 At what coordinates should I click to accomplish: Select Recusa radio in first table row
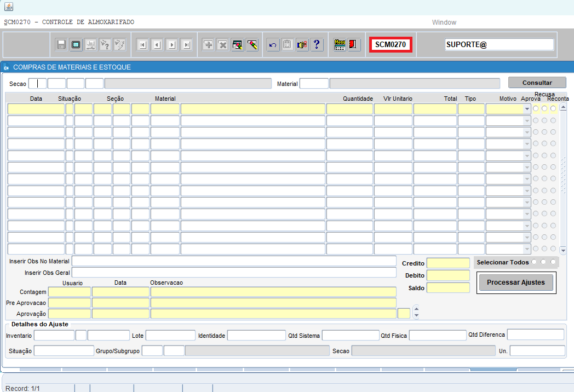point(544,109)
